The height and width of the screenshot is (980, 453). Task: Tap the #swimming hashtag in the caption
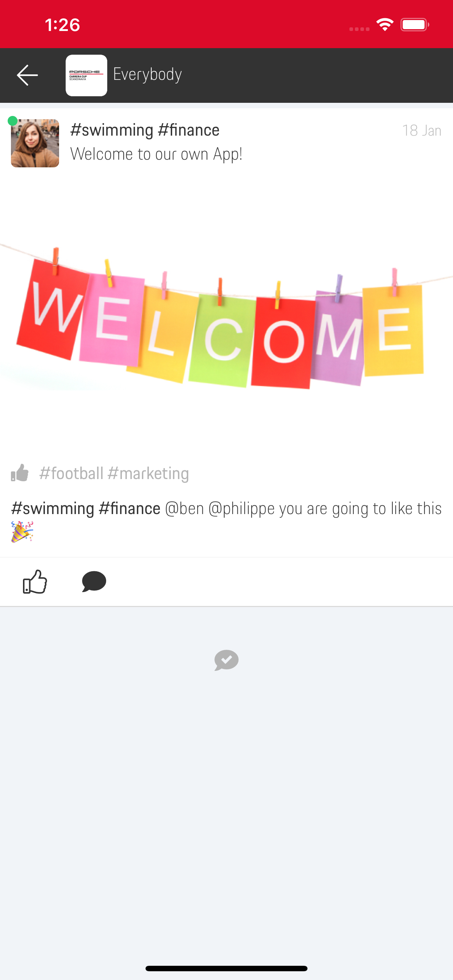[53, 509]
